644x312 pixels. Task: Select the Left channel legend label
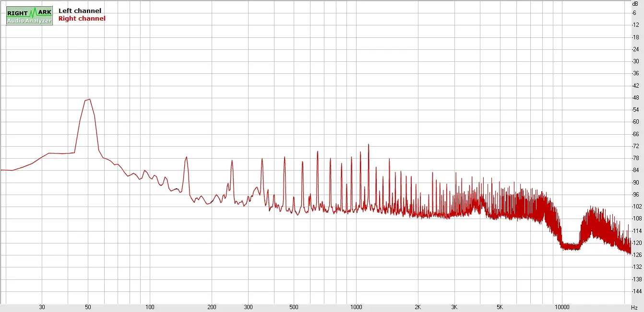click(80, 11)
